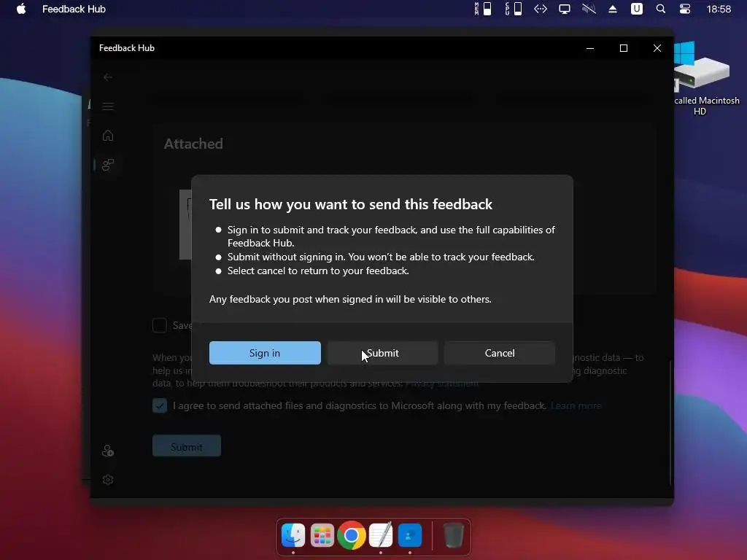Screen dimensions: 747x560
Task: Click 'Any feedback you post' notice text
Action: click(350, 299)
